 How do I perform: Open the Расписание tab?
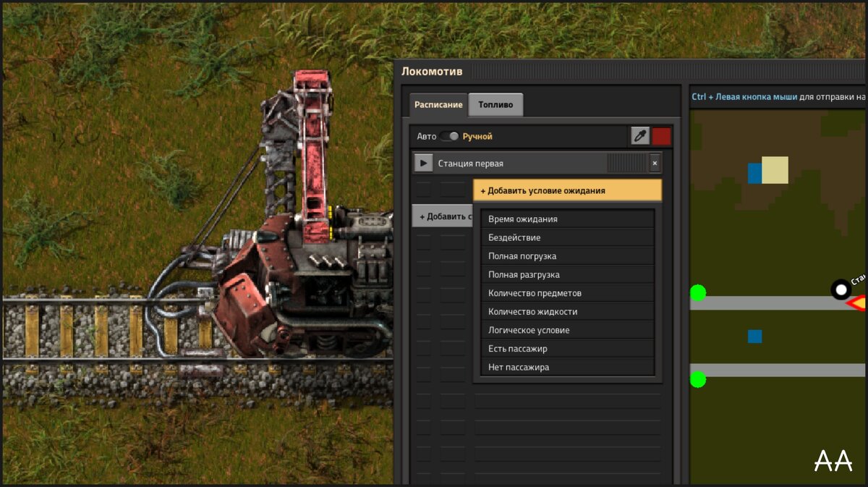[438, 105]
